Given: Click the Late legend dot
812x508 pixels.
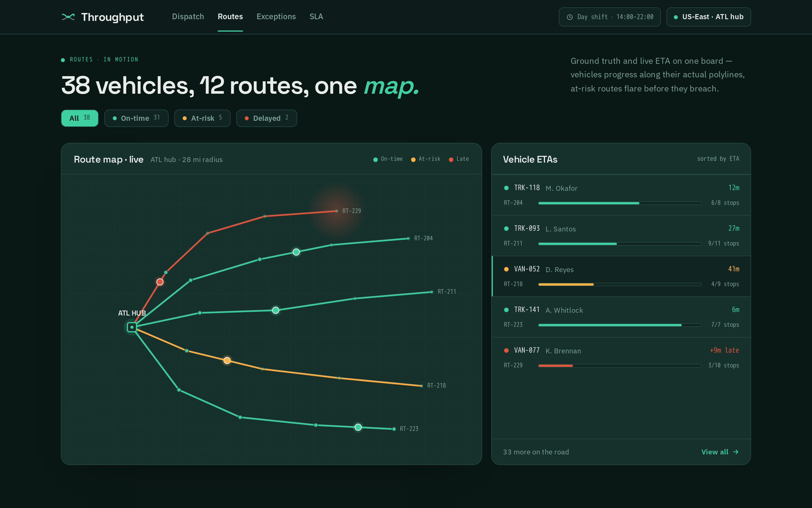Looking at the screenshot, I should (451, 159).
